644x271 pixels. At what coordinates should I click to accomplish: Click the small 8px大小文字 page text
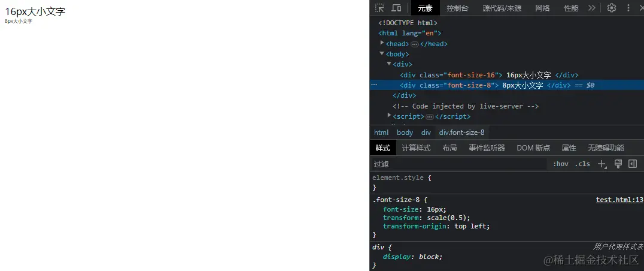(x=19, y=22)
